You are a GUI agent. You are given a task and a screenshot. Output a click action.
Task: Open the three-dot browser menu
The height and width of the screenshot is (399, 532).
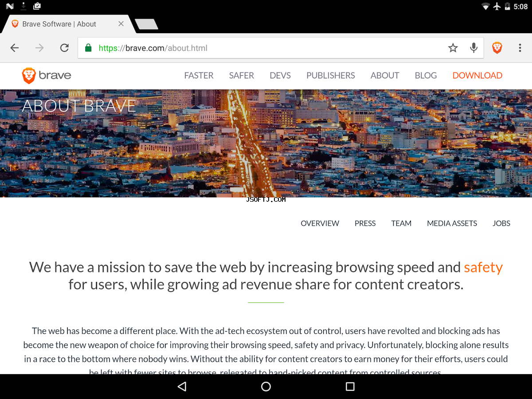click(520, 48)
